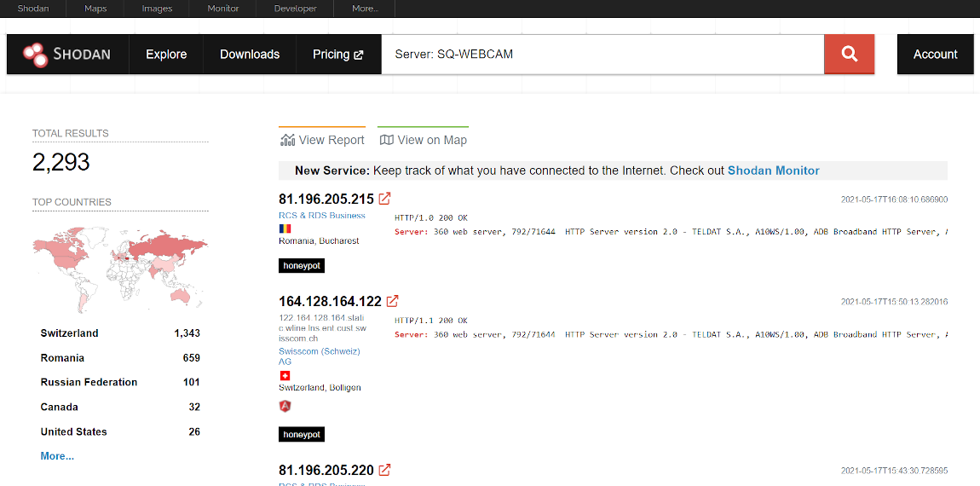Click honeypot tag under 164.128.164.122
This screenshot has width=980, height=486.
click(x=302, y=434)
